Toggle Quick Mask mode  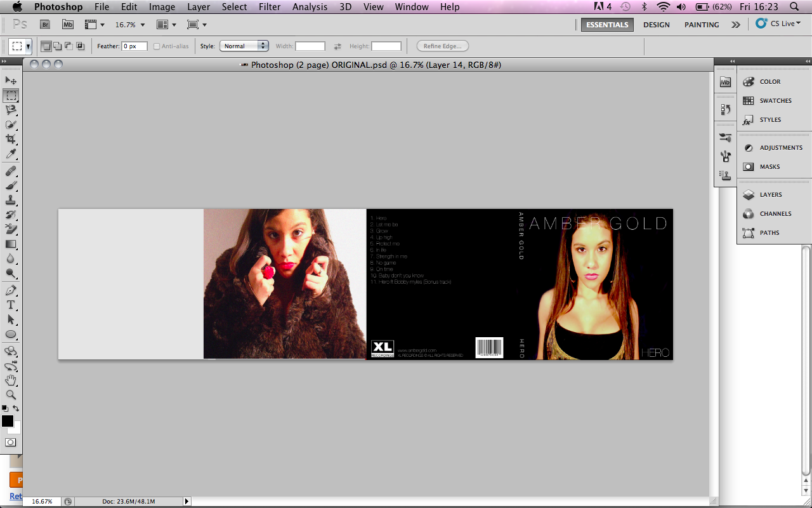pos(11,442)
